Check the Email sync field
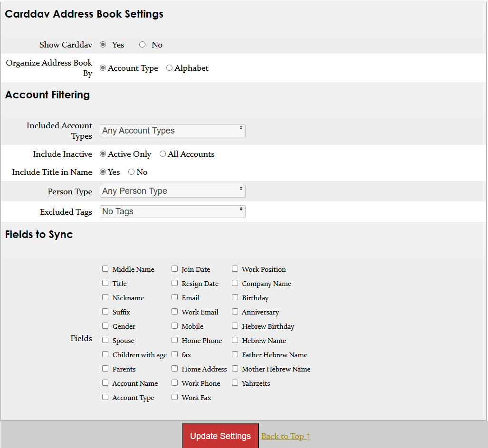The image size is (488, 448). click(174, 297)
